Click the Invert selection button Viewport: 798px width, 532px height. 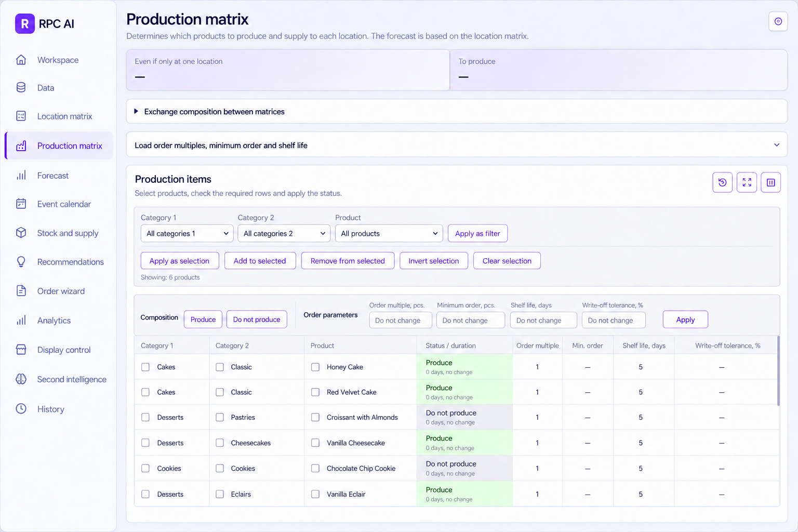click(434, 261)
